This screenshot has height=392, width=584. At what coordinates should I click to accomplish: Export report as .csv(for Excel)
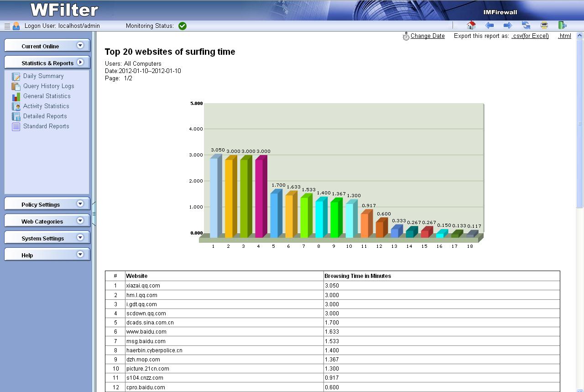coord(530,36)
